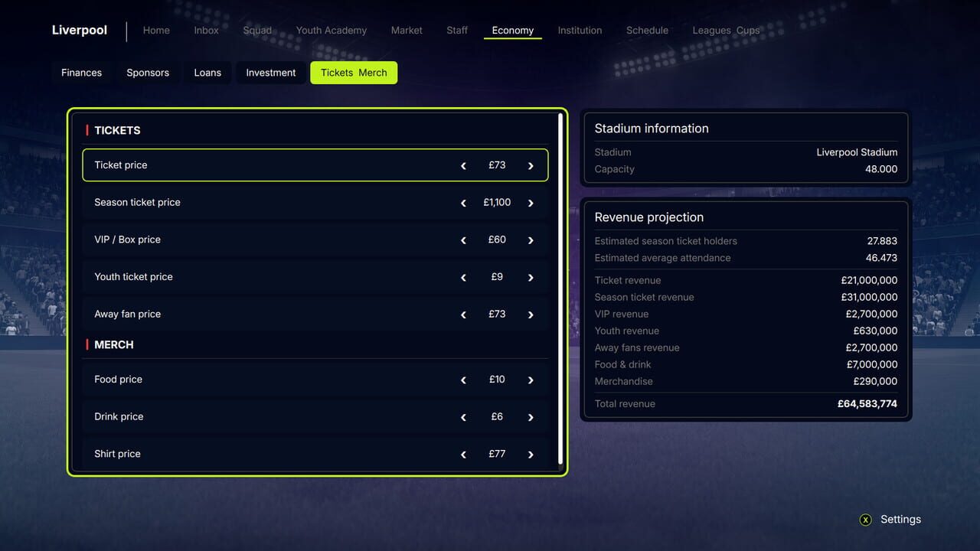Click the Merchandise revenue £290,000 value
Image resolution: width=980 pixels, height=551 pixels.
pos(875,381)
